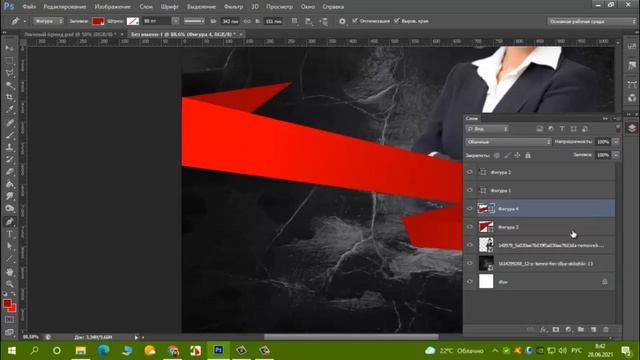Open the Редактирование menu
640x360 pixels.
click(x=64, y=7)
